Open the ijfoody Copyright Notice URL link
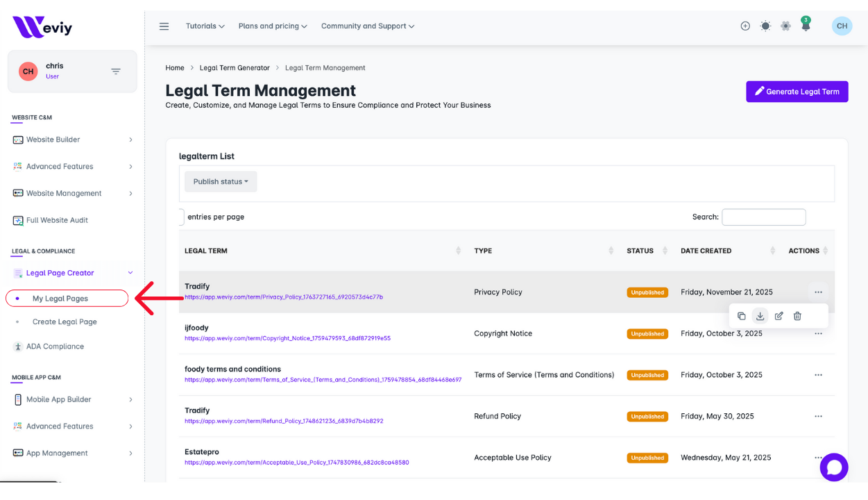The image size is (868, 500). click(x=287, y=339)
